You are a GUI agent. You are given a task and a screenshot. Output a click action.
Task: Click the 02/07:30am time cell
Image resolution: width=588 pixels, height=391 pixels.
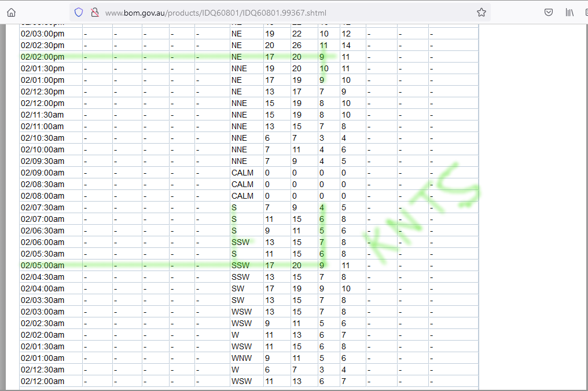(x=43, y=207)
